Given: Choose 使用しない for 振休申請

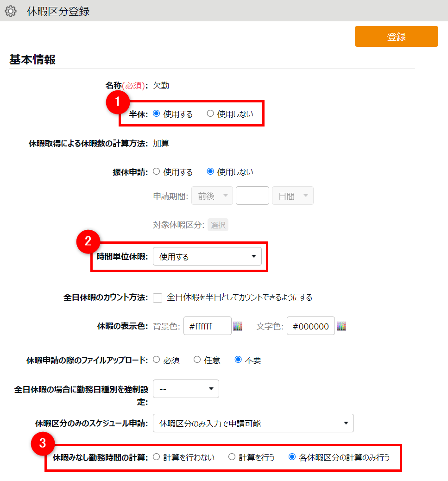Looking at the screenshot, I should coord(210,171).
